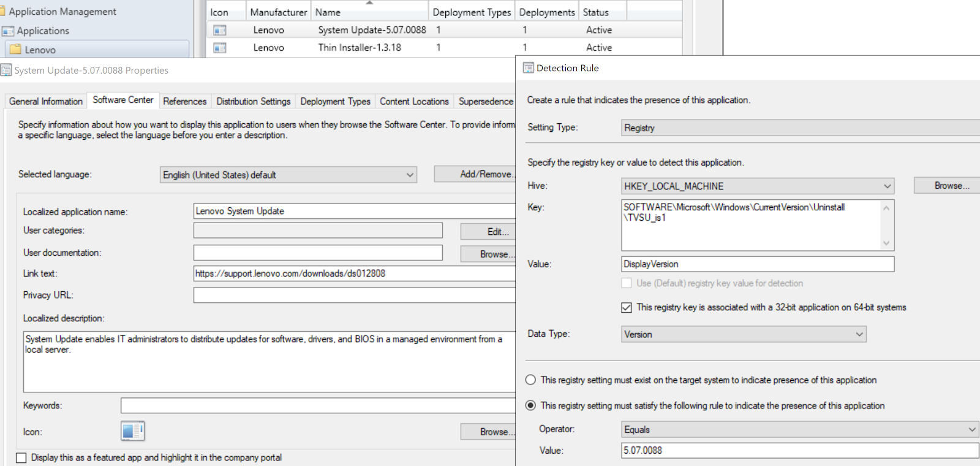The image size is (980, 466).
Task: Click the Privacy URL field
Action: (x=355, y=295)
